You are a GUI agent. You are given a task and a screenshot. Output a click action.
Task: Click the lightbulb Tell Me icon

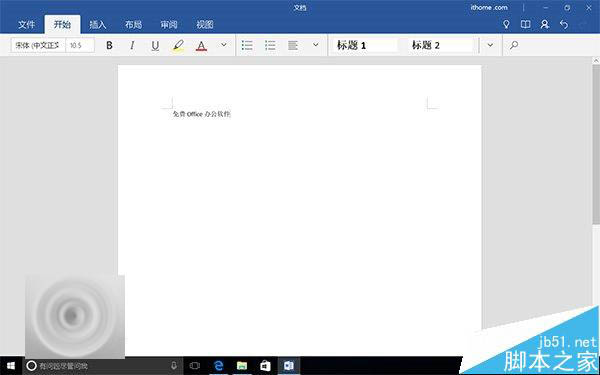[506, 24]
